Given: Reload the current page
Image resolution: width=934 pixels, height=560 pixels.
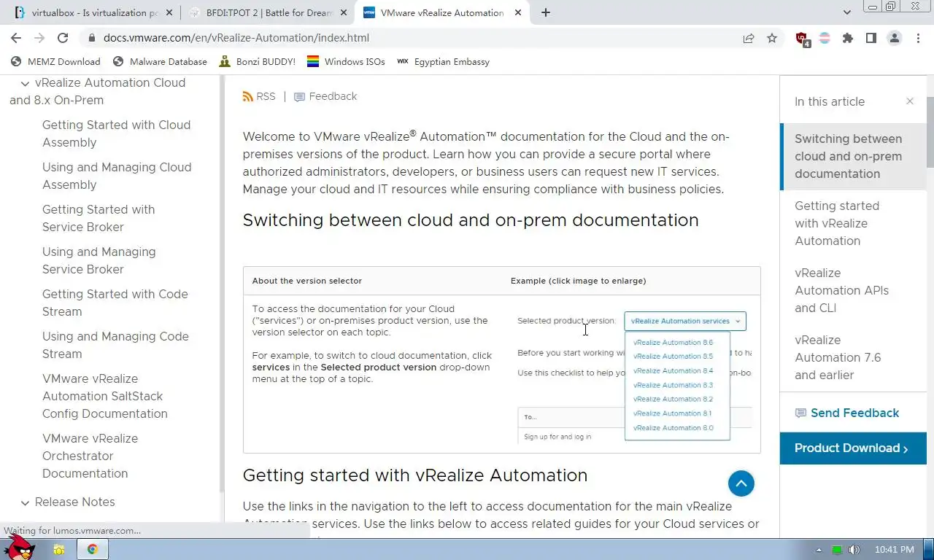Looking at the screenshot, I should 63,38.
